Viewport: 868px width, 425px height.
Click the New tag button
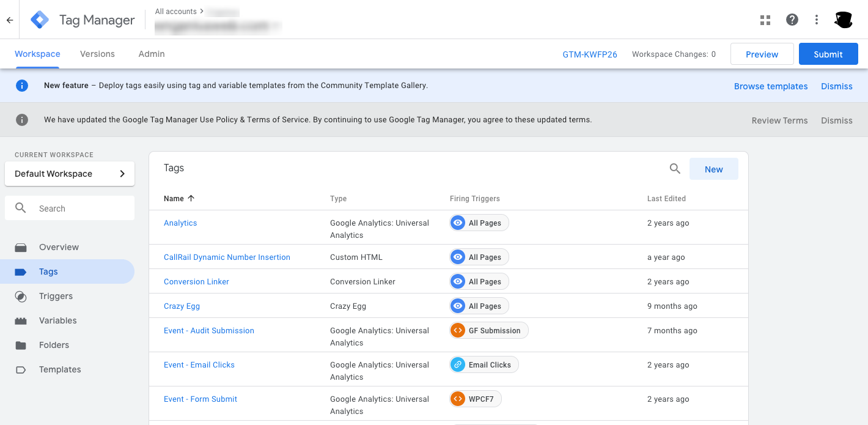714,169
